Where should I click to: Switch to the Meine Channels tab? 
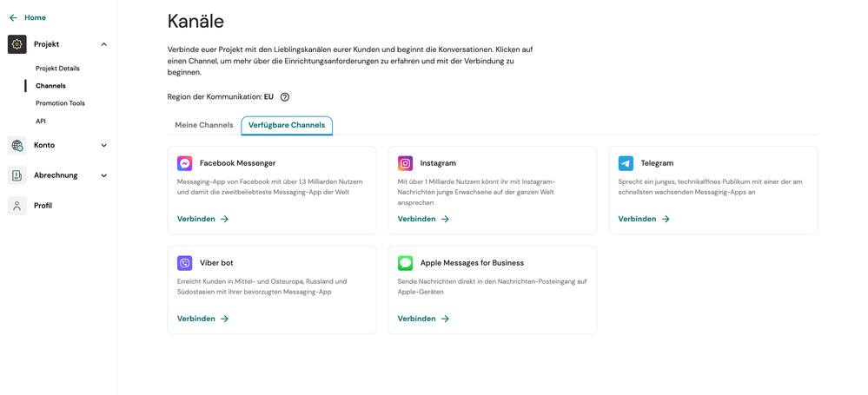click(x=204, y=125)
